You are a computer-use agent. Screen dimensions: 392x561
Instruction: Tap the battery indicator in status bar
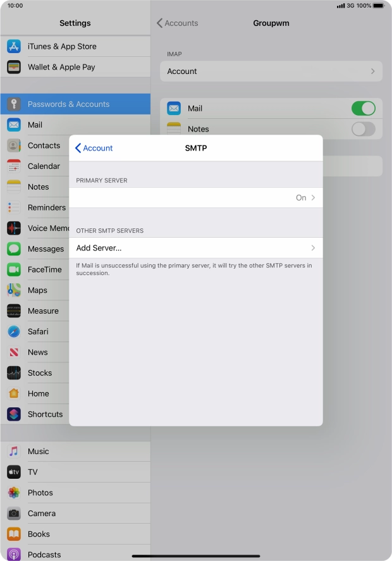(377, 6)
